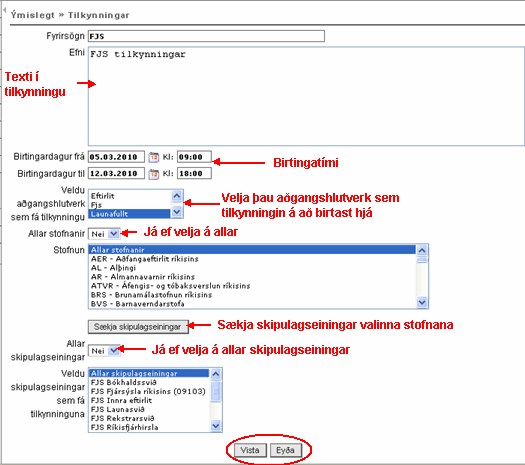This screenshot has width=525, height=465.
Task: Click scroll-down arrow in skipulagseiningar list
Action: [216, 426]
